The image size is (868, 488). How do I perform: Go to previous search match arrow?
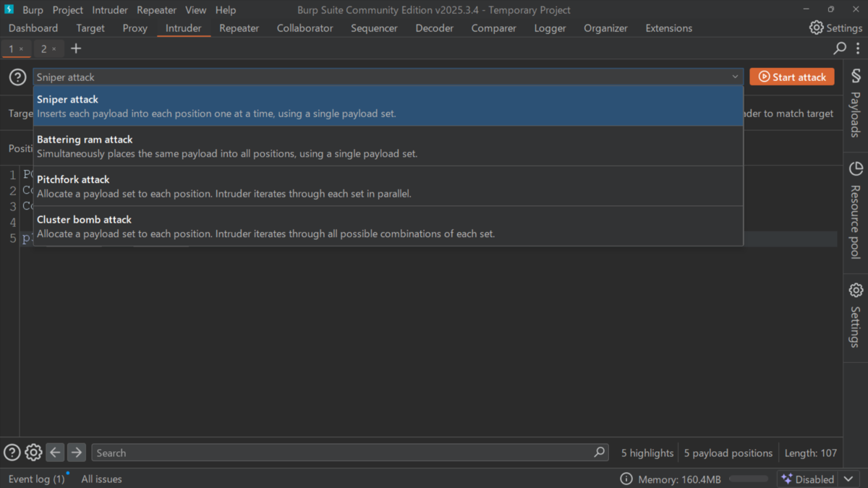(56, 453)
